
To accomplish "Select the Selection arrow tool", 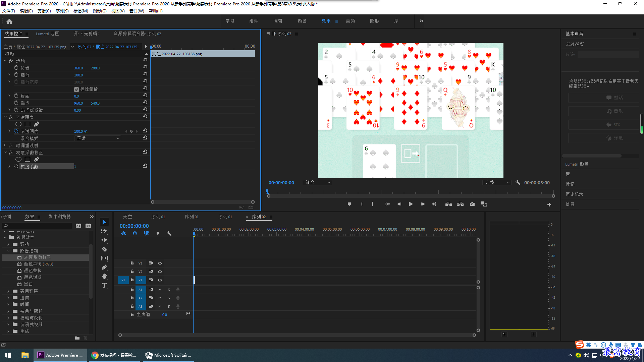I will 104,222.
